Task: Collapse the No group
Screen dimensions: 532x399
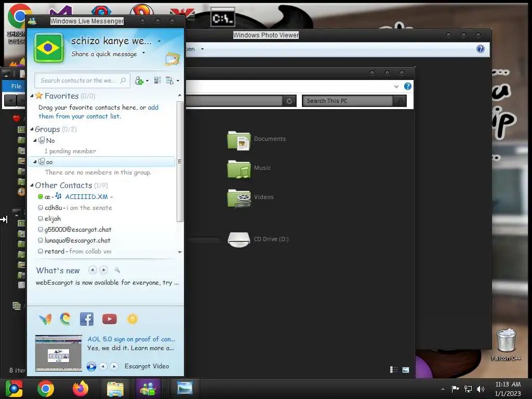Action: pos(35,140)
